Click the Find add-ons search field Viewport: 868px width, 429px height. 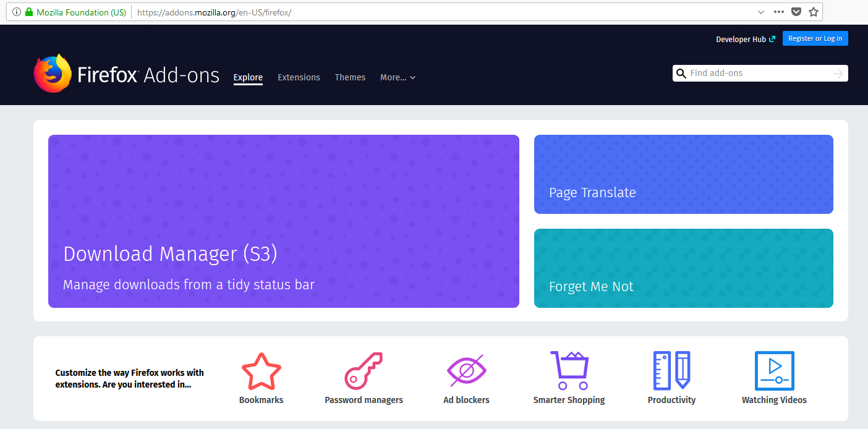point(760,73)
